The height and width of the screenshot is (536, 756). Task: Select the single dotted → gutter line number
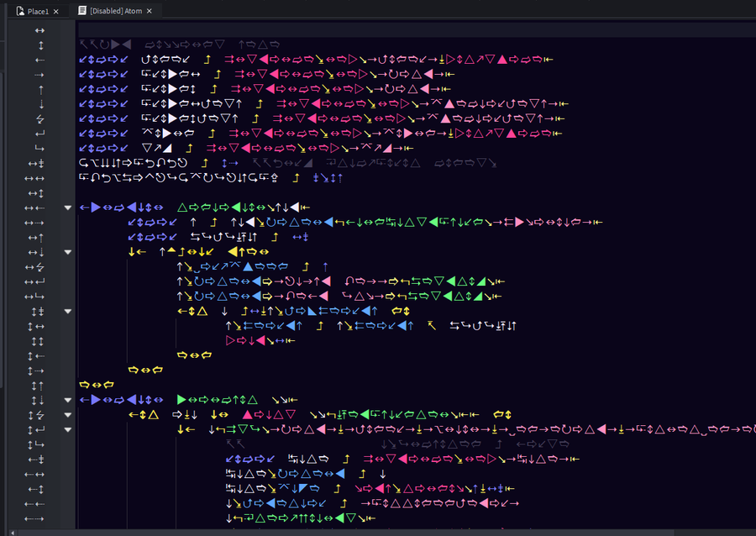[39, 76]
